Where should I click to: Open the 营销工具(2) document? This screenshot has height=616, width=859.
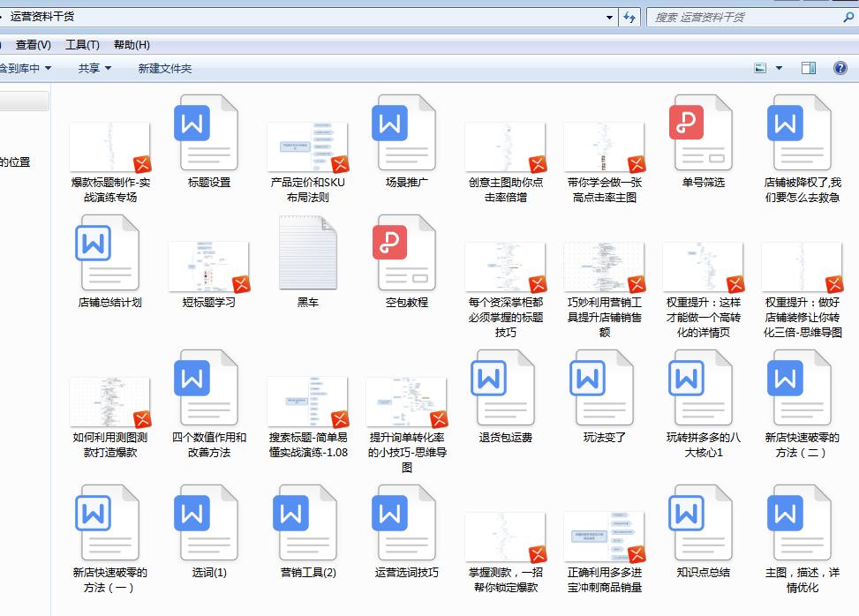coord(306,525)
